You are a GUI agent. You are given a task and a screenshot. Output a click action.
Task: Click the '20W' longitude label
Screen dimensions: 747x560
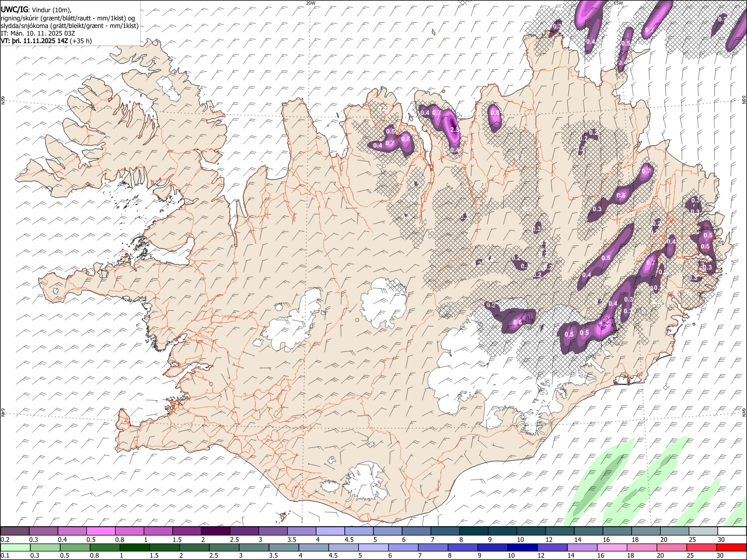[310, 2]
